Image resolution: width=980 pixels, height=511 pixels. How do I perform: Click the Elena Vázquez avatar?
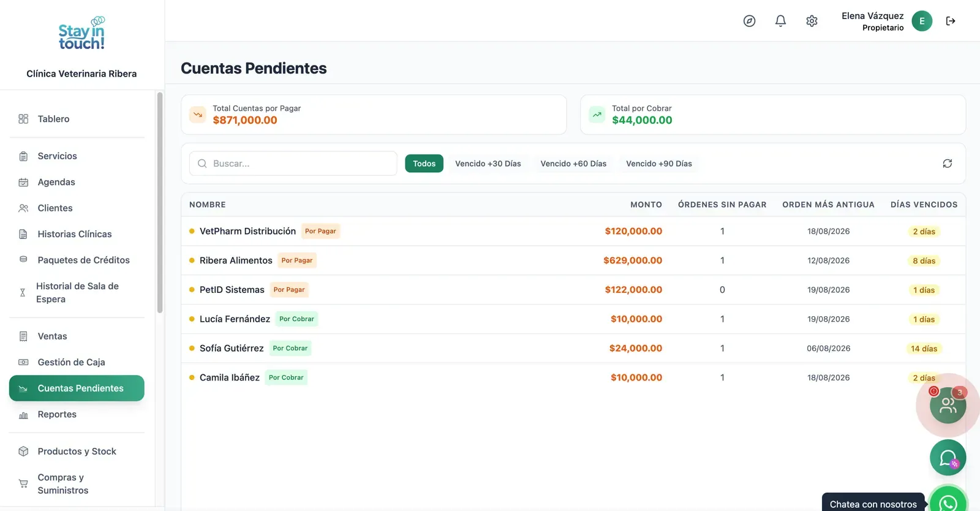click(922, 21)
